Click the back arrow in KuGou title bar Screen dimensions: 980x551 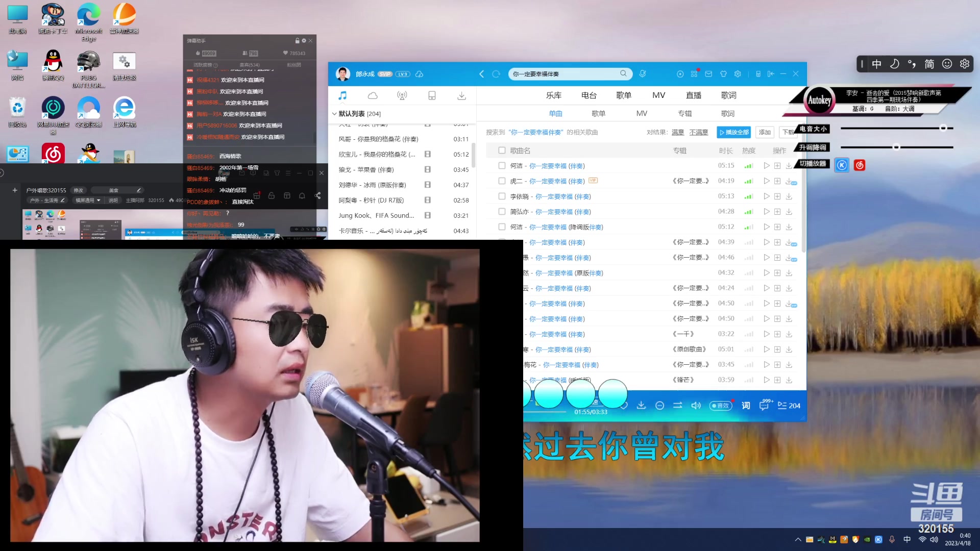481,74
